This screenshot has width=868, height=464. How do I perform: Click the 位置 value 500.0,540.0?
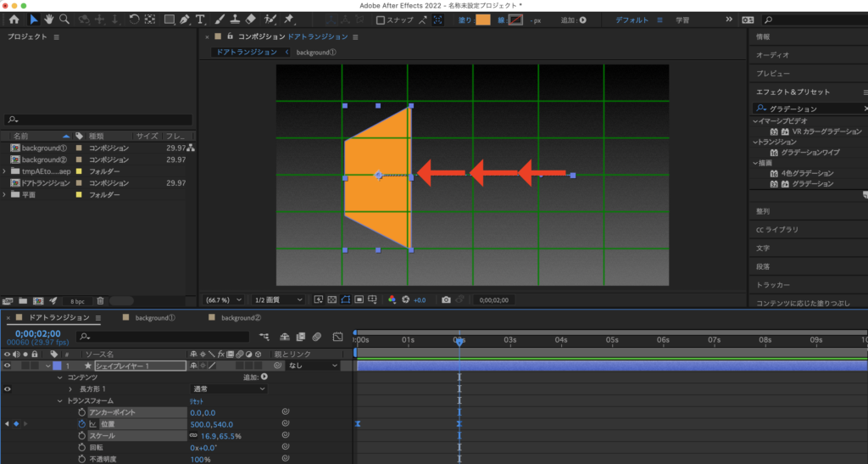coord(211,424)
